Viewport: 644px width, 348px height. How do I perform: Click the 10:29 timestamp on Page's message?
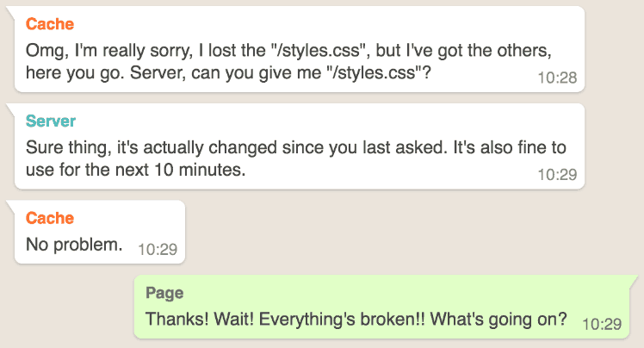[x=602, y=324]
